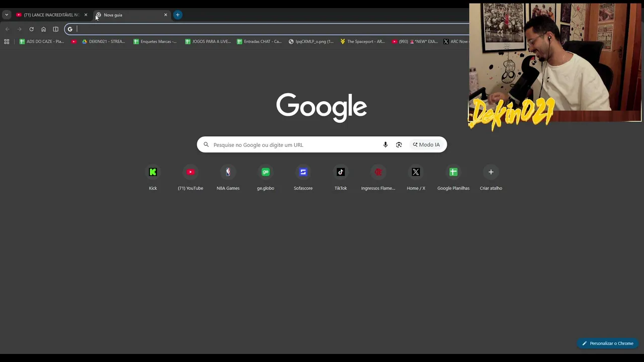644x362 pixels.
Task: Reload the page
Action: tap(31, 29)
